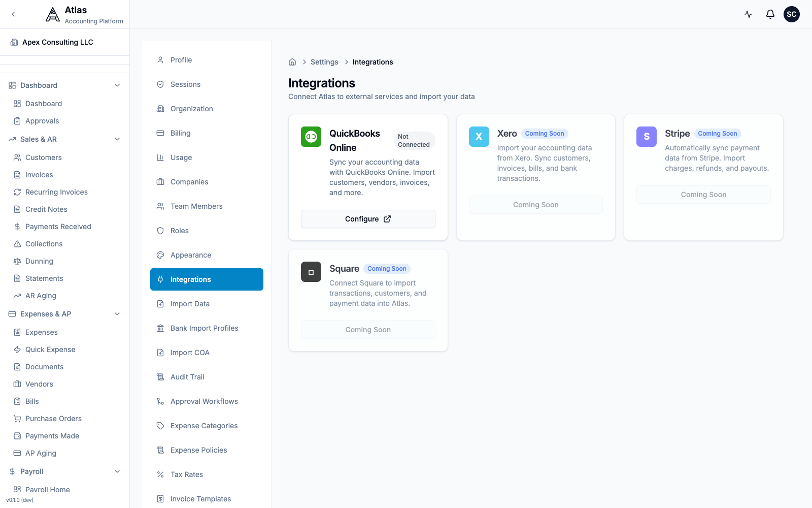Click the Billing card icon
Image resolution: width=812 pixels, height=508 pixels.
(160, 133)
